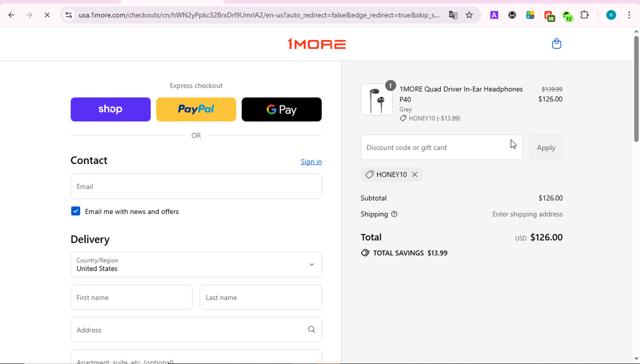Click the Sign in link
640x364 pixels.
[311, 162]
